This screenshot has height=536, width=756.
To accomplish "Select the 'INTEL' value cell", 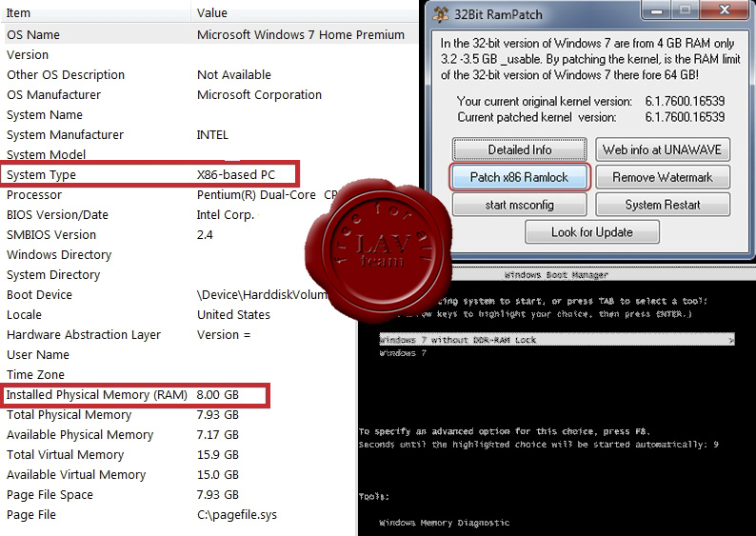I will [x=212, y=134].
